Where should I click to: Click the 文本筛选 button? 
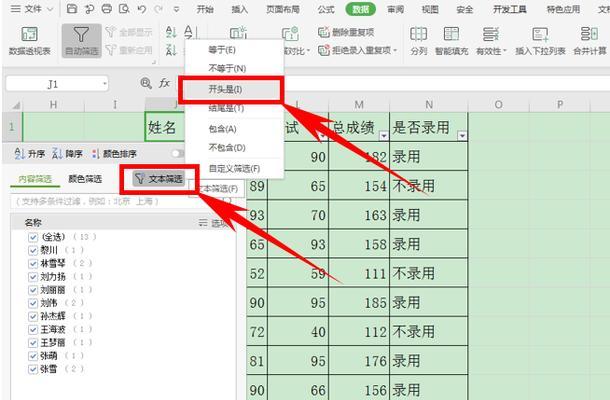click(159, 179)
